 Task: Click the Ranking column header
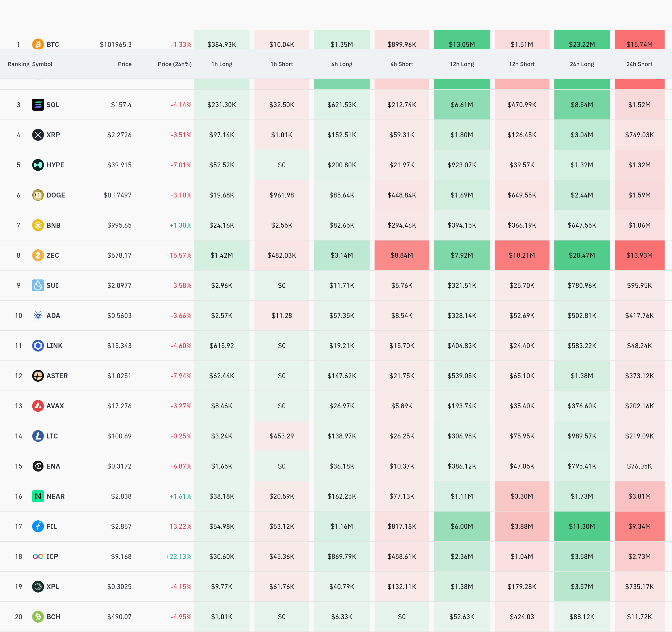point(18,64)
